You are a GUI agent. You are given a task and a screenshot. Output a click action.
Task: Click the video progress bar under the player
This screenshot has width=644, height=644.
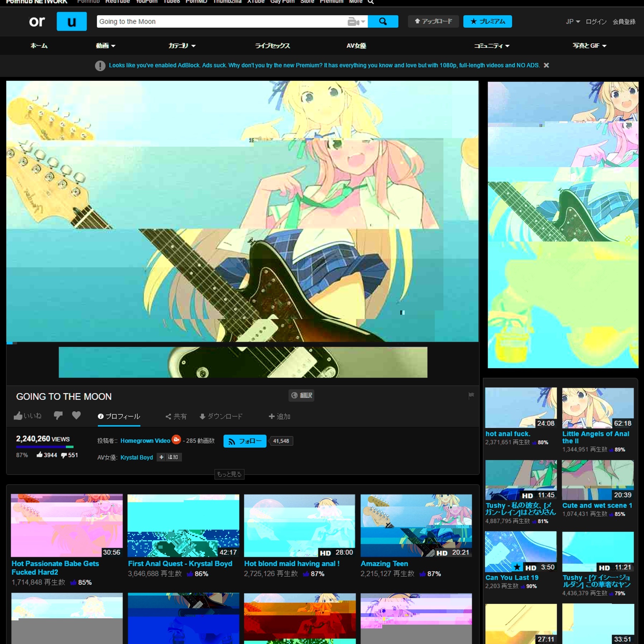click(242, 343)
